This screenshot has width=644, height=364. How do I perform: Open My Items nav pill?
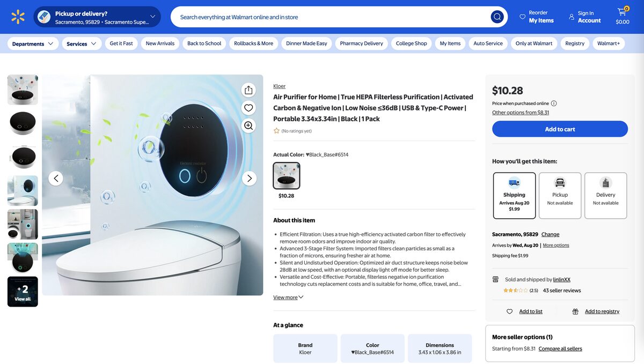tap(450, 43)
